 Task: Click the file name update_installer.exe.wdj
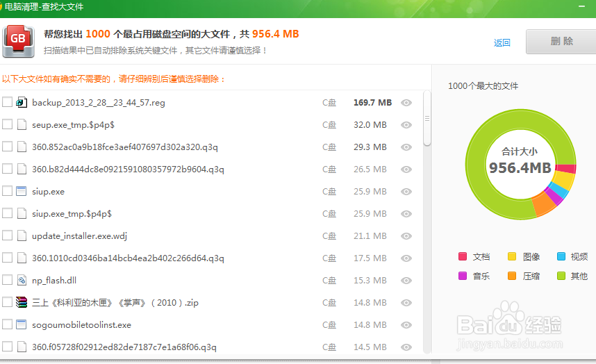click(79, 236)
